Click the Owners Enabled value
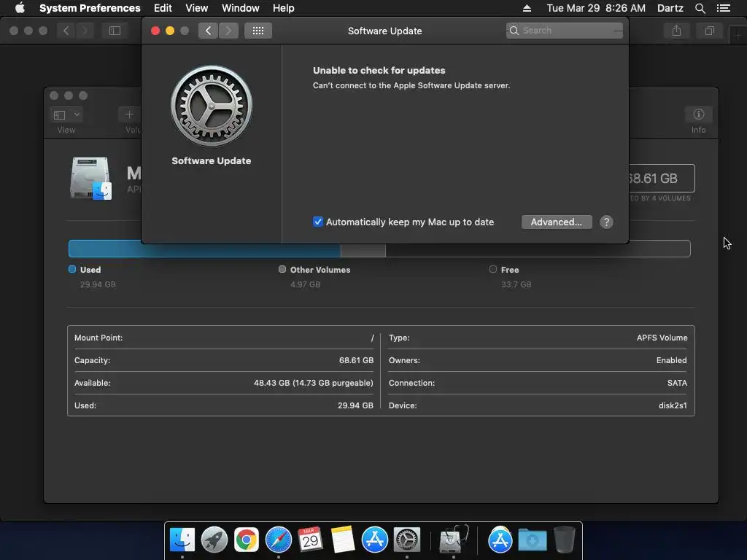 (x=671, y=360)
